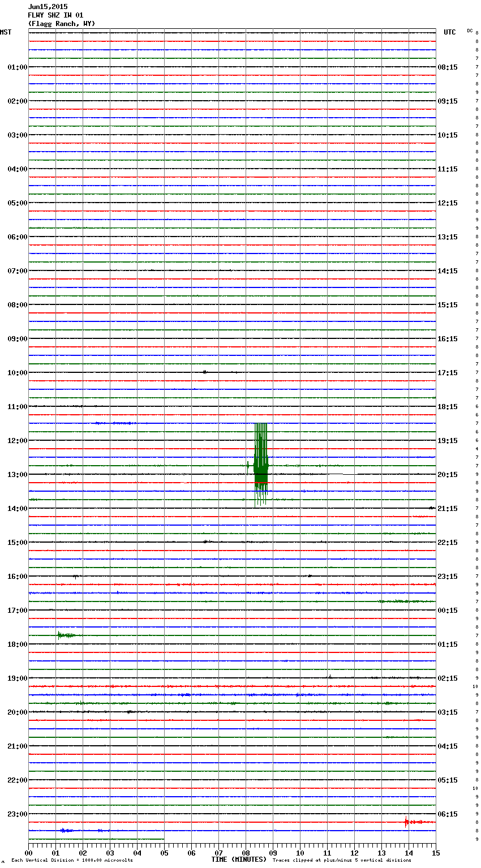Viewport: 481px width, 868px height.
Task: Select the 06:00 MST time label
Action: [17, 237]
